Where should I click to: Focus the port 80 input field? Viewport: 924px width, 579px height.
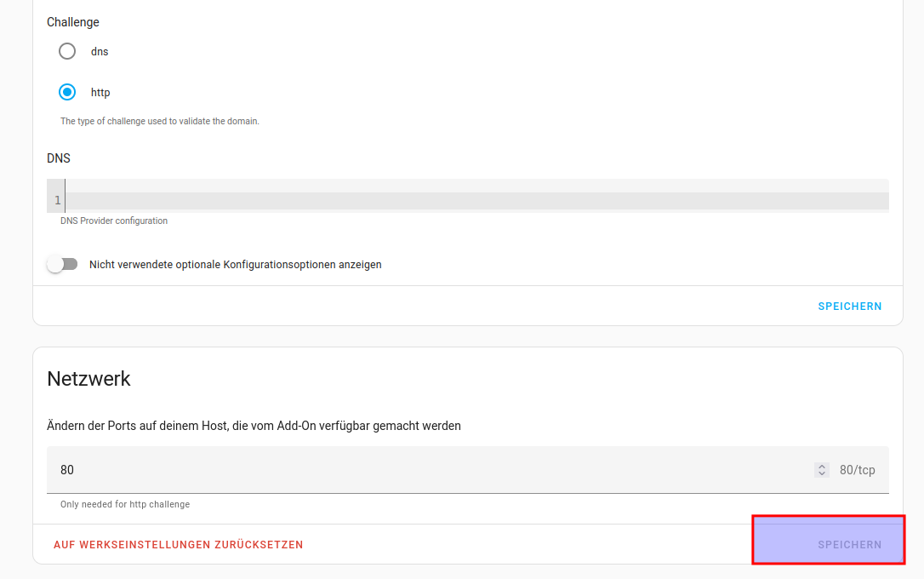(425, 470)
